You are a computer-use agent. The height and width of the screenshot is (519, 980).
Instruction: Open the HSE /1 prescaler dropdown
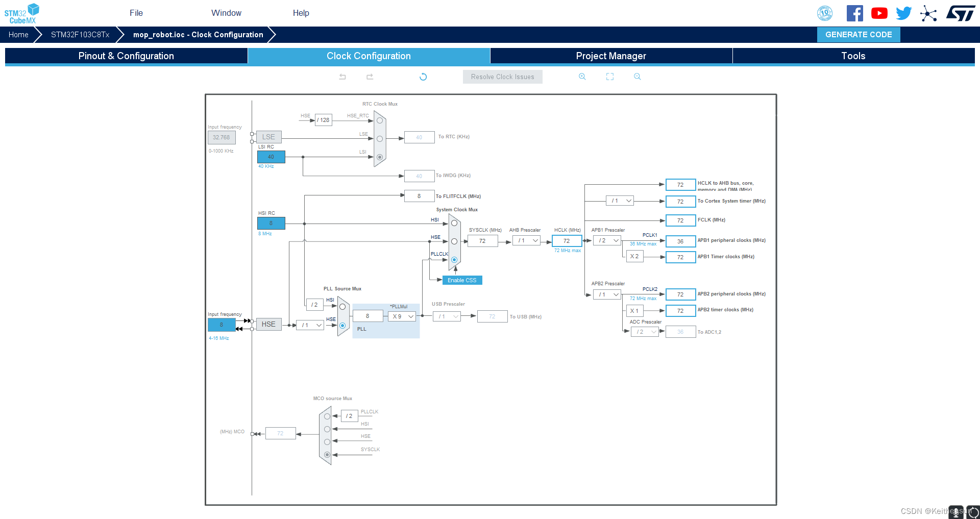click(x=310, y=325)
